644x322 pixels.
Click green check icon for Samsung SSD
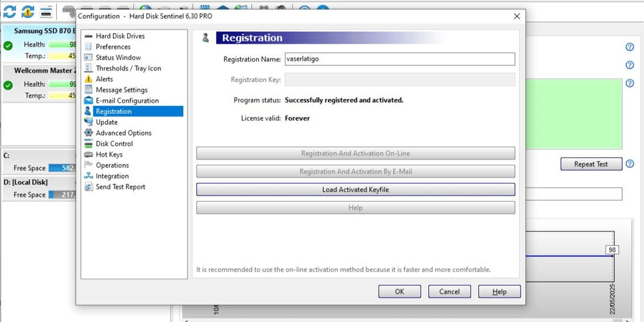8,45
